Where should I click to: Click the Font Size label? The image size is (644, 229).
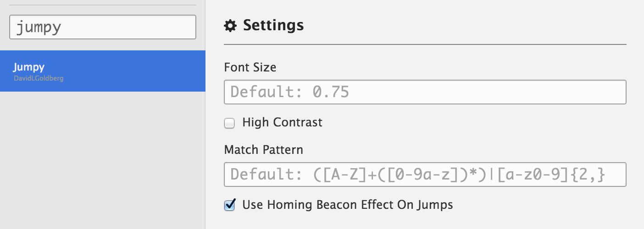click(250, 68)
